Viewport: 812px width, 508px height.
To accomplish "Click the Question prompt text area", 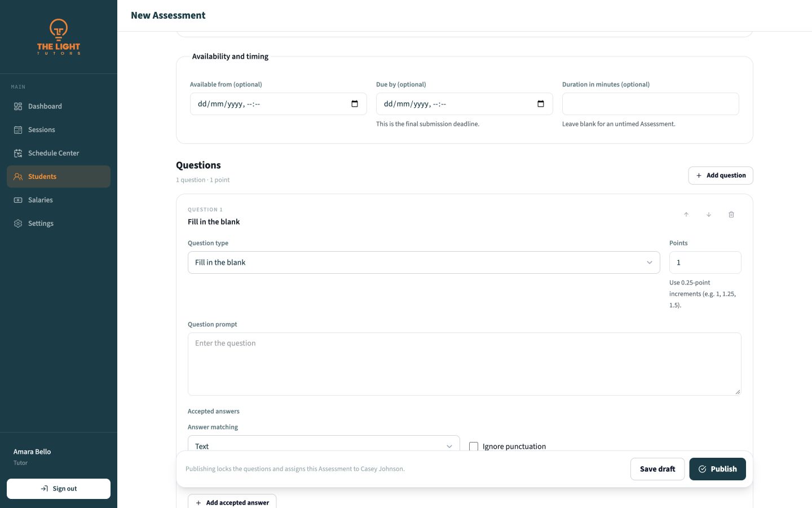I will tap(464, 364).
